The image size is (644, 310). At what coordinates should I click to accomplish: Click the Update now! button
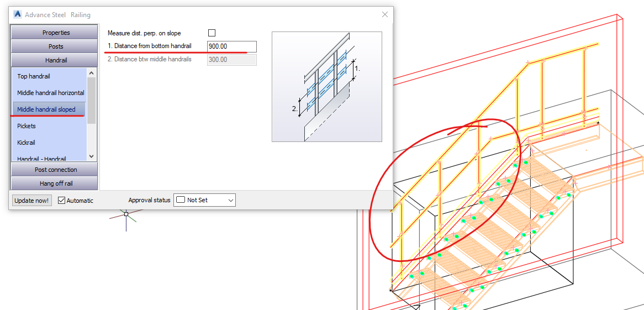[32, 201]
